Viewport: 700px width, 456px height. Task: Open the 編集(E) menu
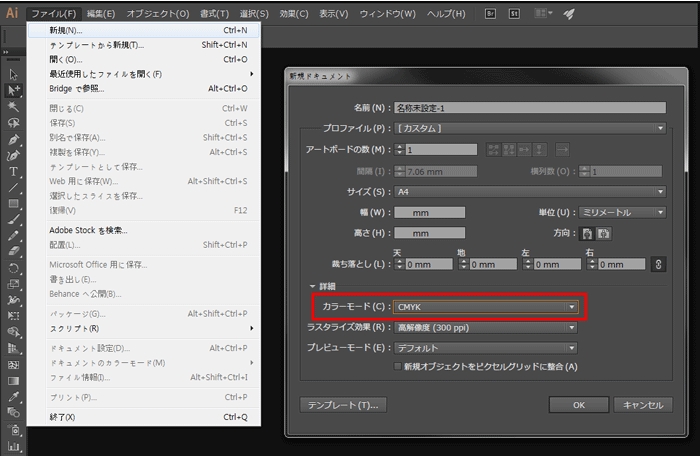point(101,14)
